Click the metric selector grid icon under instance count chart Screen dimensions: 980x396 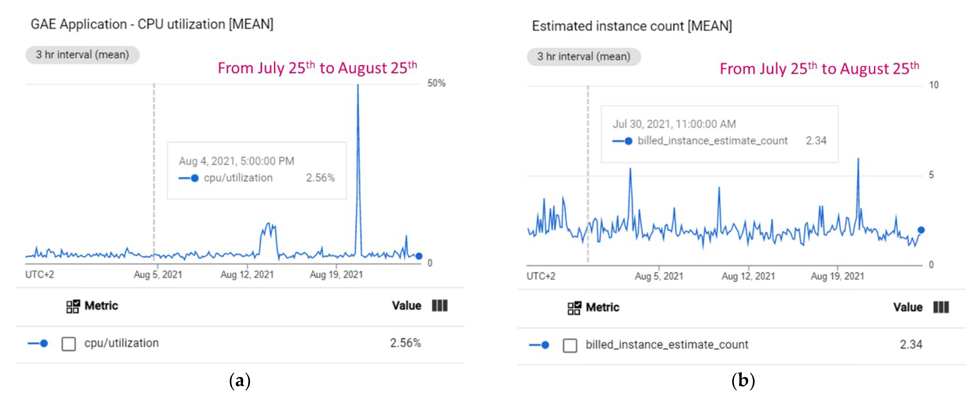coord(574,308)
